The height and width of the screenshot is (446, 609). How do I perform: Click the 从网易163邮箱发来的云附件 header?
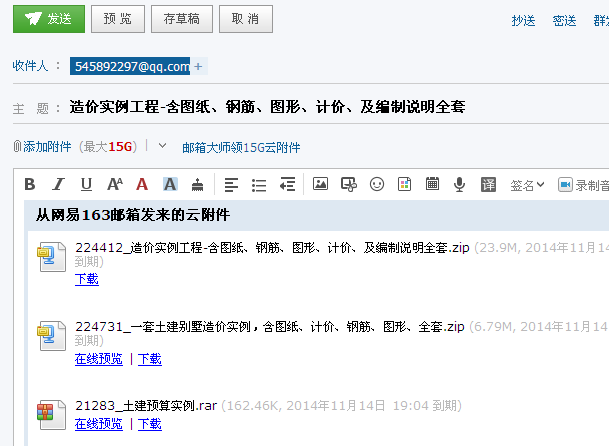tap(133, 215)
